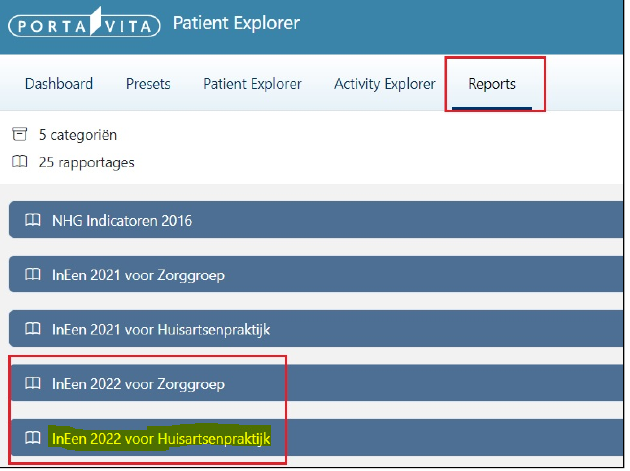This screenshot has height=471, width=630.
Task: Click book icon of InEen 2022 voor Huisartsenpraktijk
Action: tap(33, 438)
